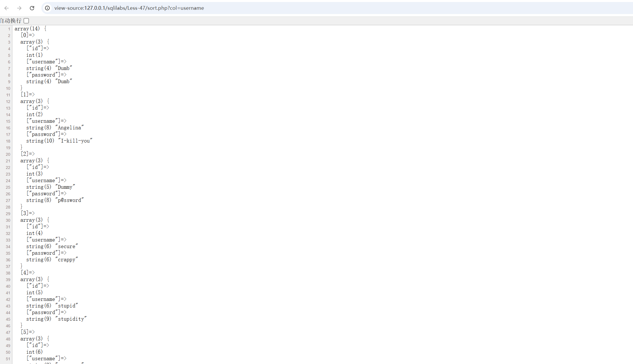This screenshot has width=633, height=364.
Task: Click the "stupidity" password string line
Action: 56,319
